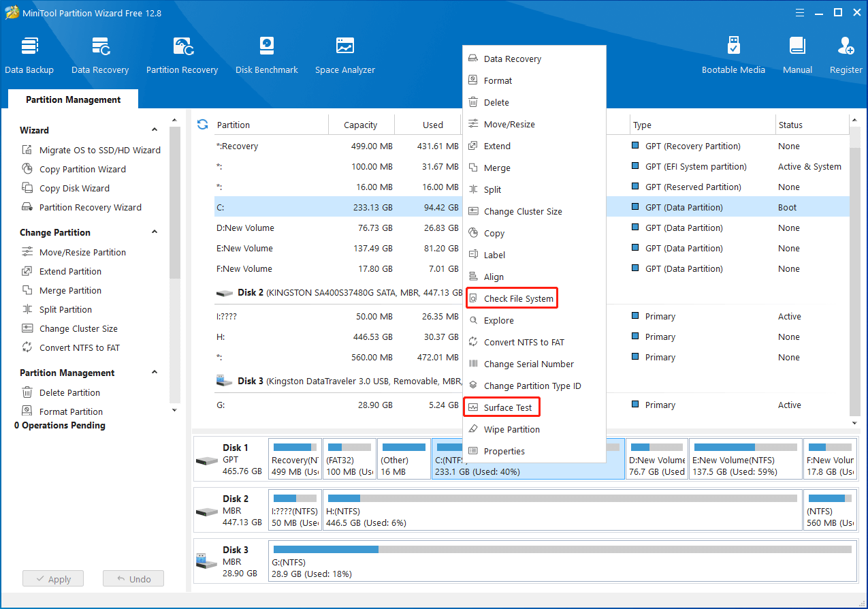The image size is (868, 609).
Task: Click the Apply button
Action: [52, 579]
